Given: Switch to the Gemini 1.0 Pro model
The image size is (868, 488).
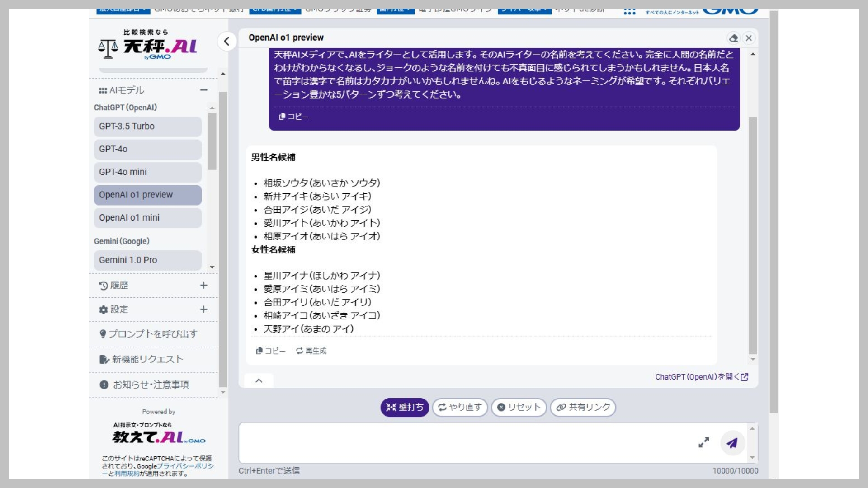Looking at the screenshot, I should click(x=147, y=260).
